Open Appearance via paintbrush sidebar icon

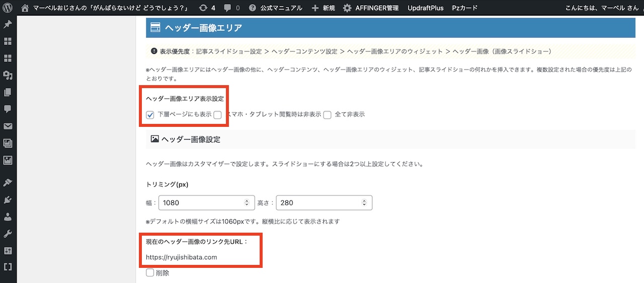[8, 182]
